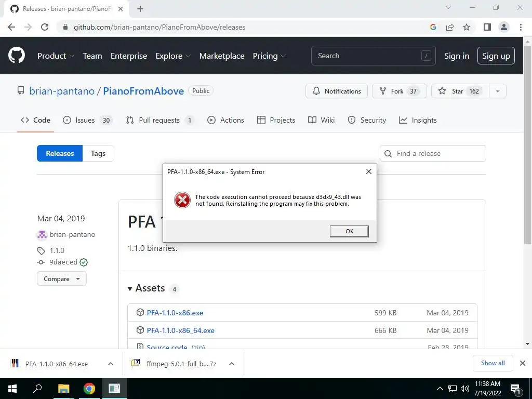
Task: Open the Security tab
Action: tap(367, 120)
